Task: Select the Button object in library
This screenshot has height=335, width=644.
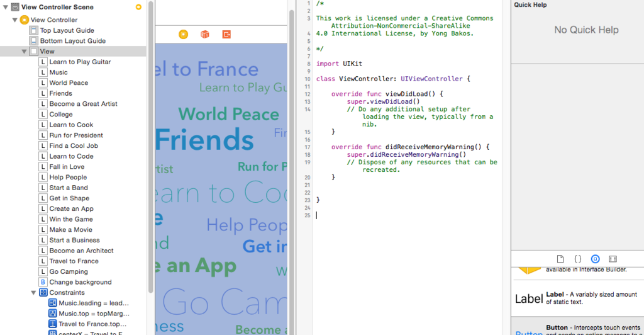Action: click(577, 326)
